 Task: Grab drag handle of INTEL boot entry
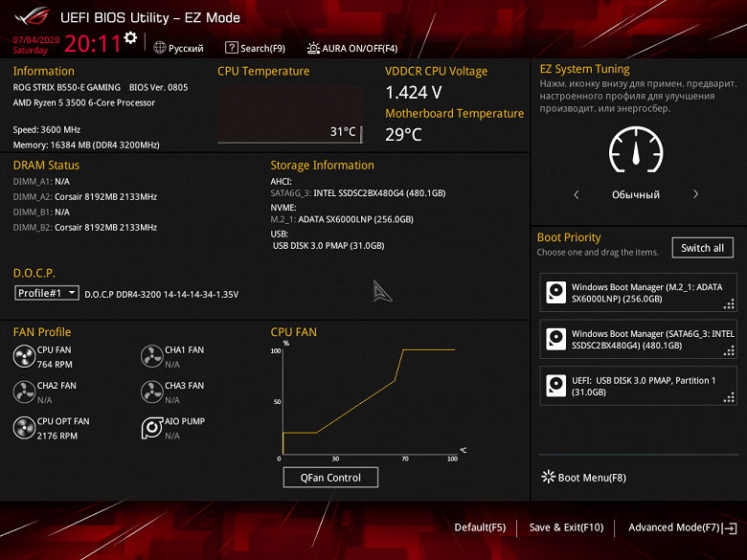pos(730,350)
